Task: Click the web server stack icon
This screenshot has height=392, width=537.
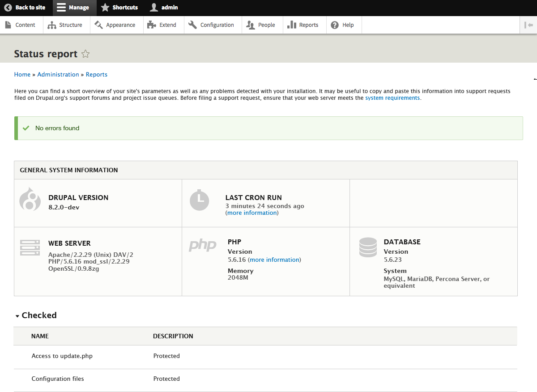Action: click(x=30, y=247)
